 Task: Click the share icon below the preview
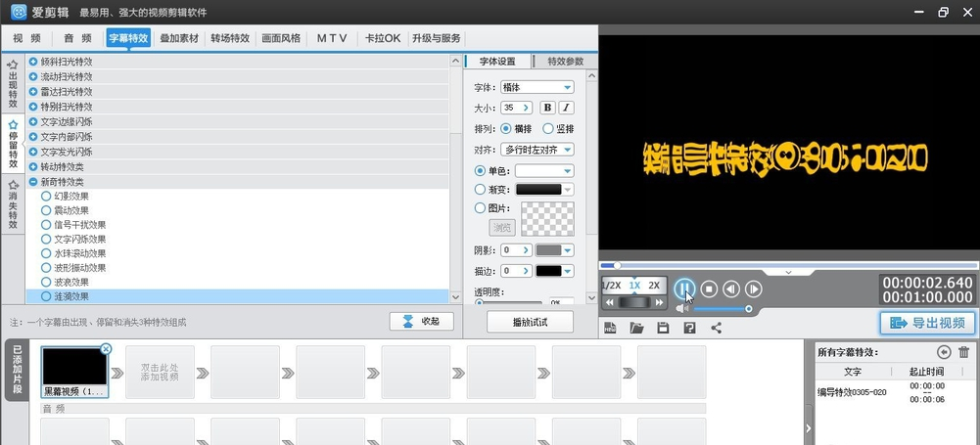click(716, 328)
